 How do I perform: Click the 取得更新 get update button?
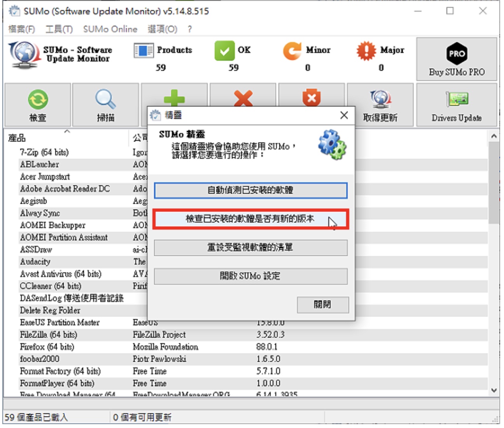380,105
